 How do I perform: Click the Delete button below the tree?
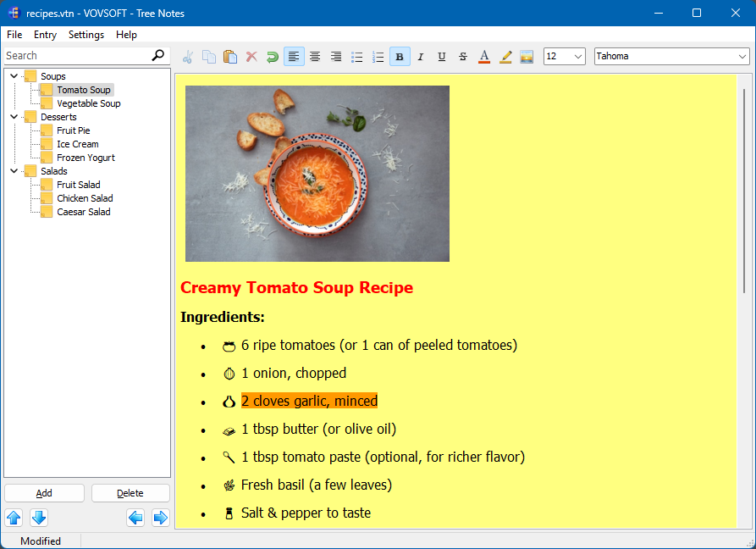click(130, 492)
